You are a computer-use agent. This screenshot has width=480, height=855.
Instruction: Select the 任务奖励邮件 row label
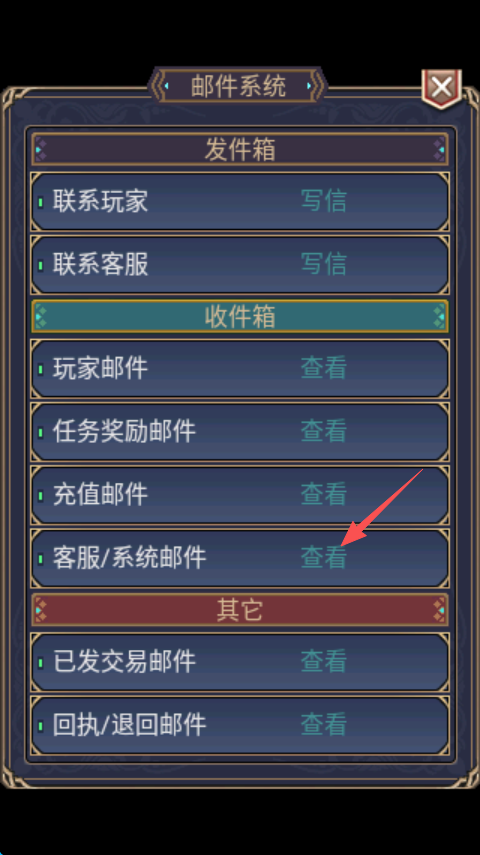(124, 432)
